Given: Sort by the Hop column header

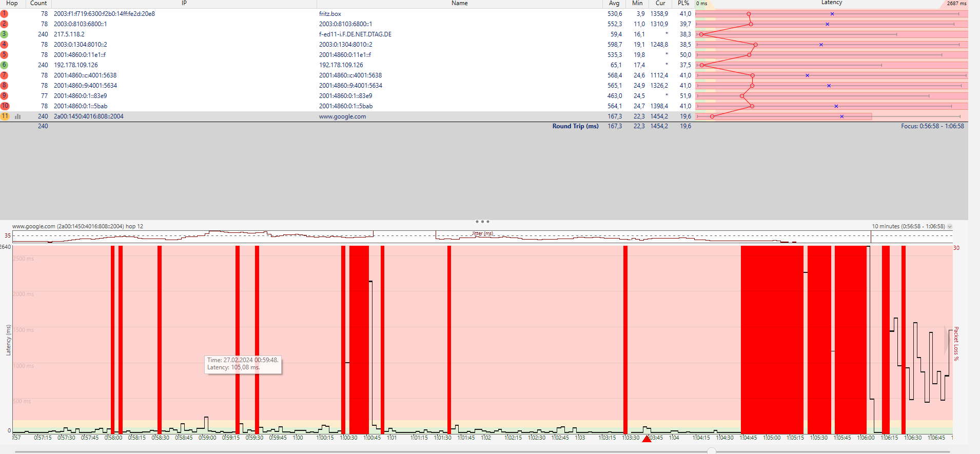Looking at the screenshot, I should pyautogui.click(x=12, y=3).
